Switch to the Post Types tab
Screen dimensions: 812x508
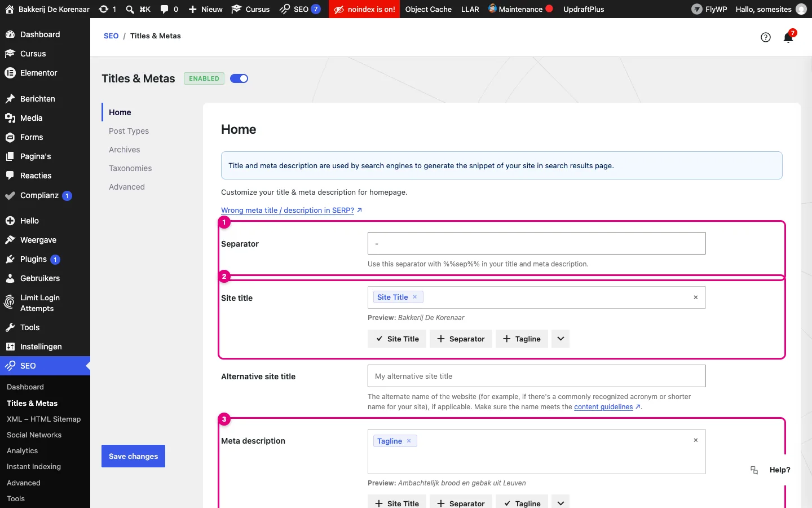point(129,131)
